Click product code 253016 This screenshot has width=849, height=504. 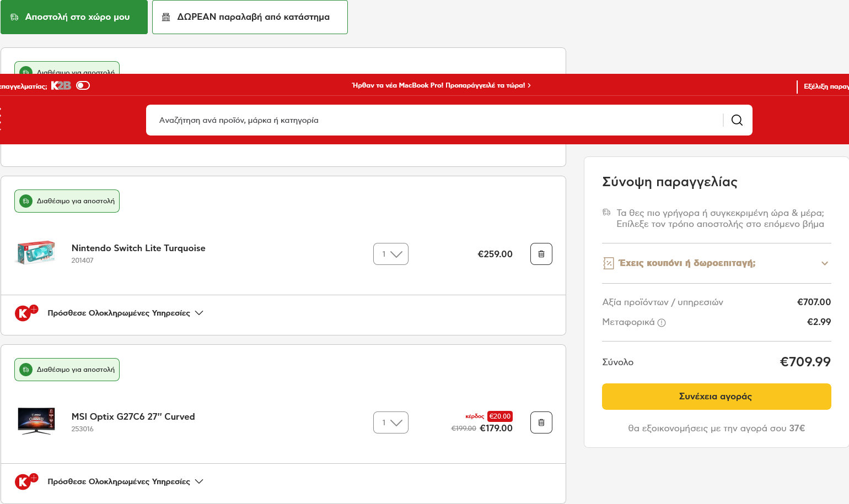click(83, 429)
